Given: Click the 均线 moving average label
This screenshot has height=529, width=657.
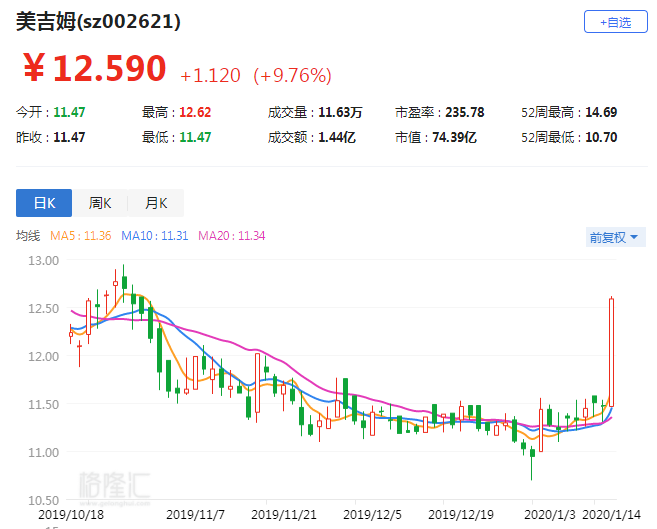Looking at the screenshot, I should point(28,236).
